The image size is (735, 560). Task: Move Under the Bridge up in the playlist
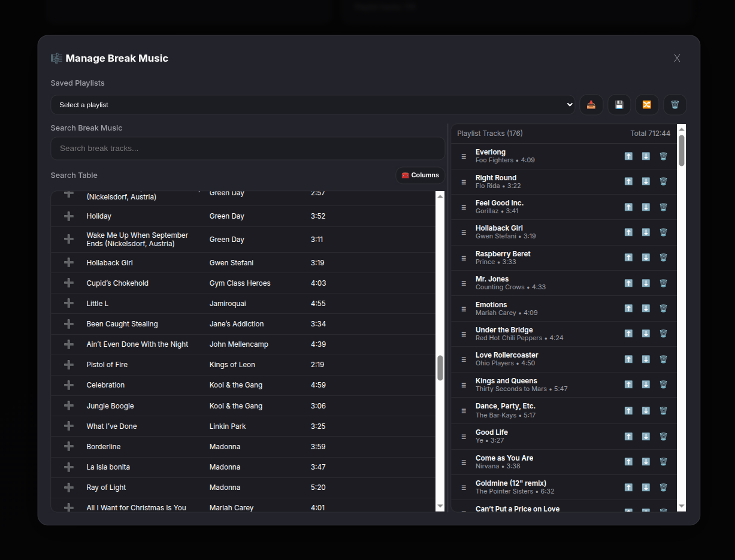point(628,334)
